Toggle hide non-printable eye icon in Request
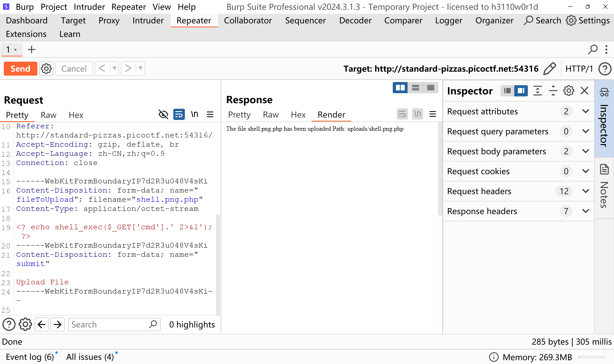The image size is (614, 364). (163, 115)
